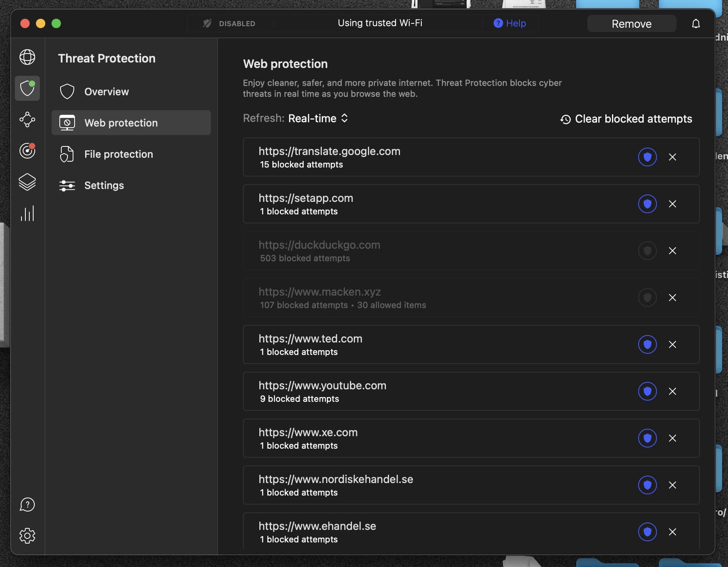Click the DISABLED shield status indicator

[x=229, y=23]
